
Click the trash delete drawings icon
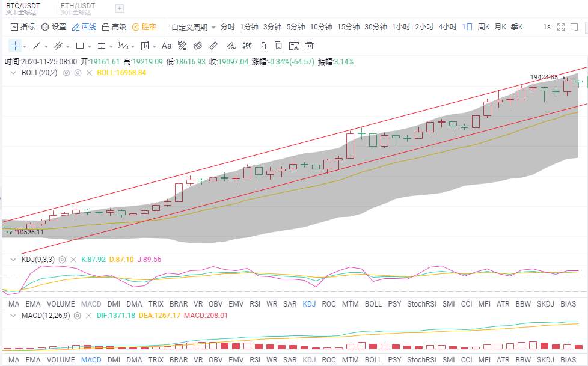click(310, 46)
